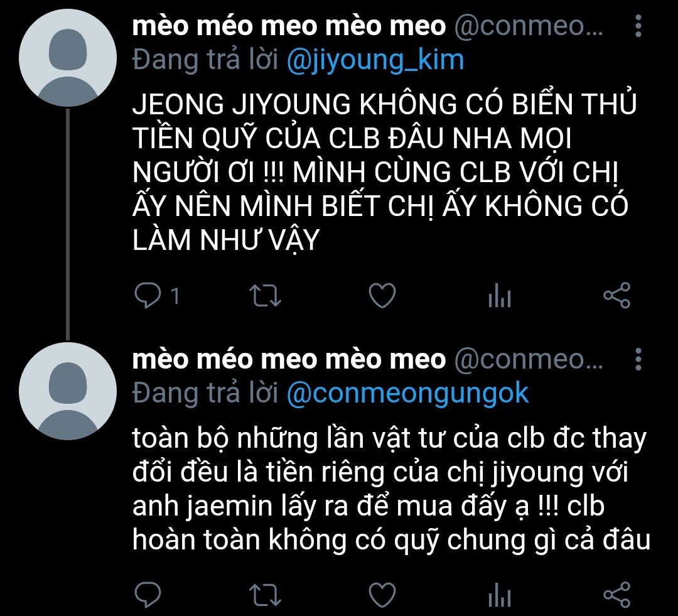
Task: Like the first tweet in capital letters
Action: (x=382, y=296)
